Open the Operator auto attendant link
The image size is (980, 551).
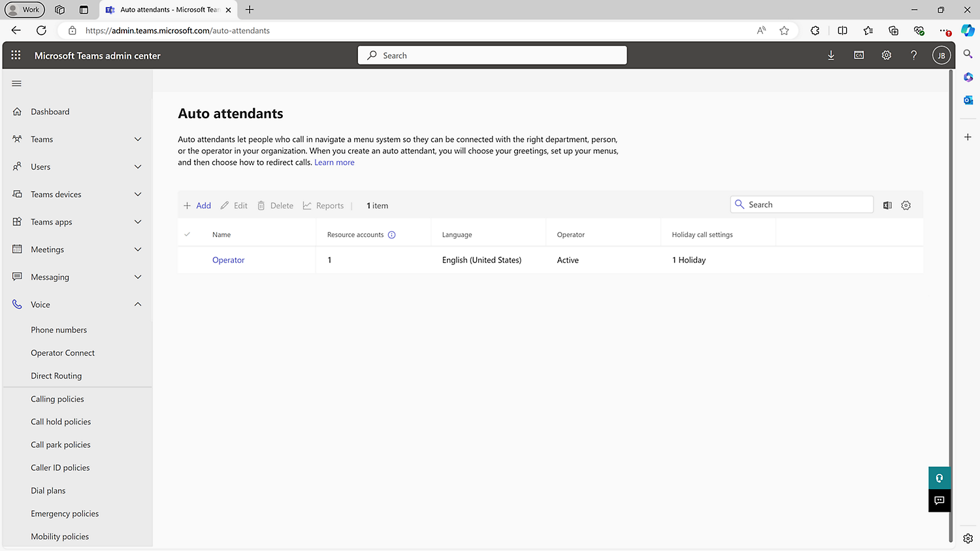pyautogui.click(x=229, y=260)
